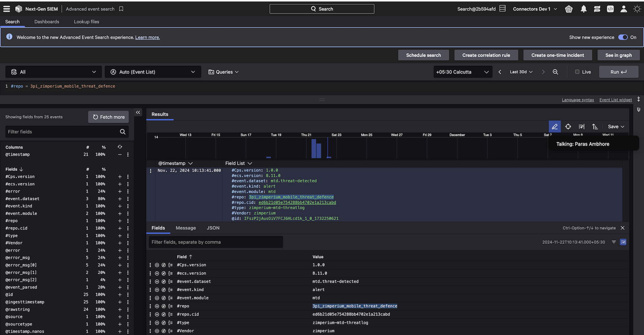Add #Cps.version field as a column
The height and width of the screenshot is (335, 644).
click(120, 177)
